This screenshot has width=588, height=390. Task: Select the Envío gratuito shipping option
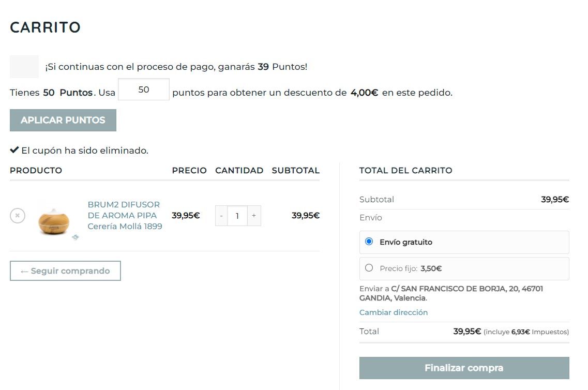tap(369, 242)
